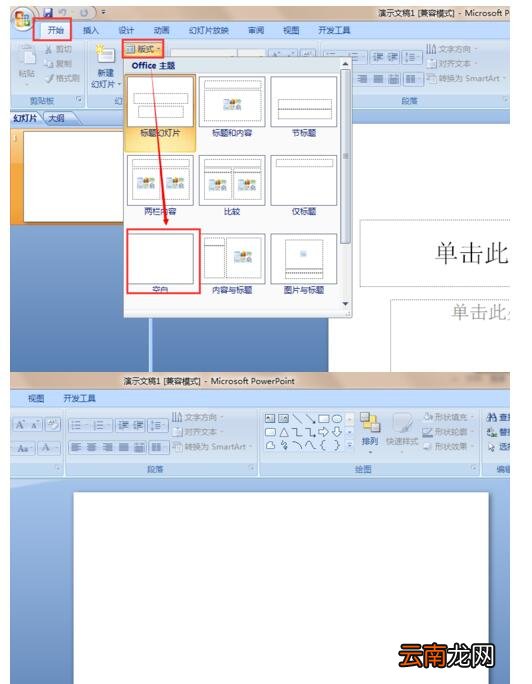Click the 单击此 title placeholder on the upper slide
This screenshot has height=684, width=532.
coord(435,253)
